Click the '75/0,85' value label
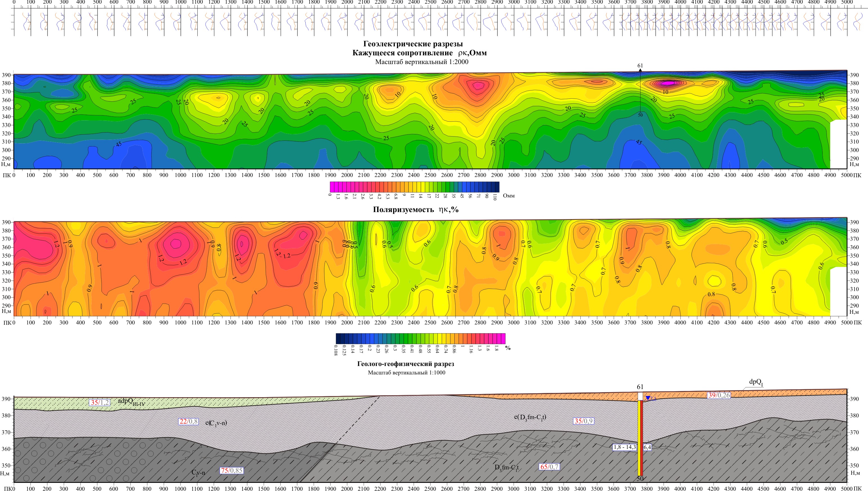 click(231, 470)
